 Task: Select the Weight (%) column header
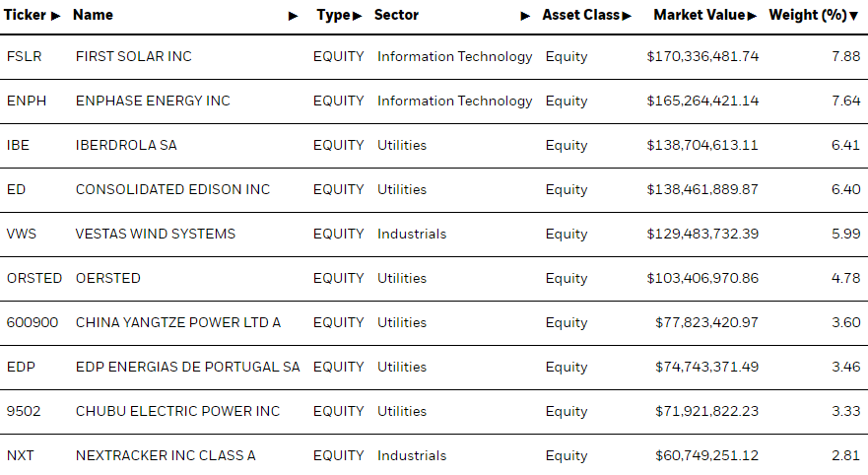(808, 15)
